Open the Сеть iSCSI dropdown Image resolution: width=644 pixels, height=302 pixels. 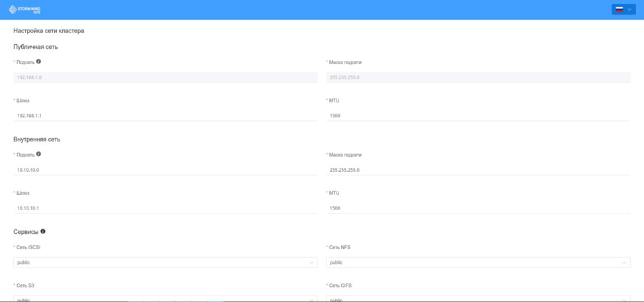[x=165, y=262]
